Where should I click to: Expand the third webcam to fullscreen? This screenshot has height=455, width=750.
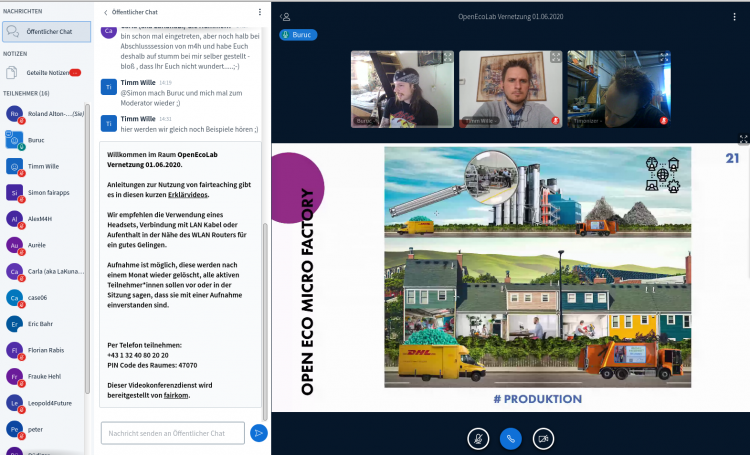(x=662, y=58)
